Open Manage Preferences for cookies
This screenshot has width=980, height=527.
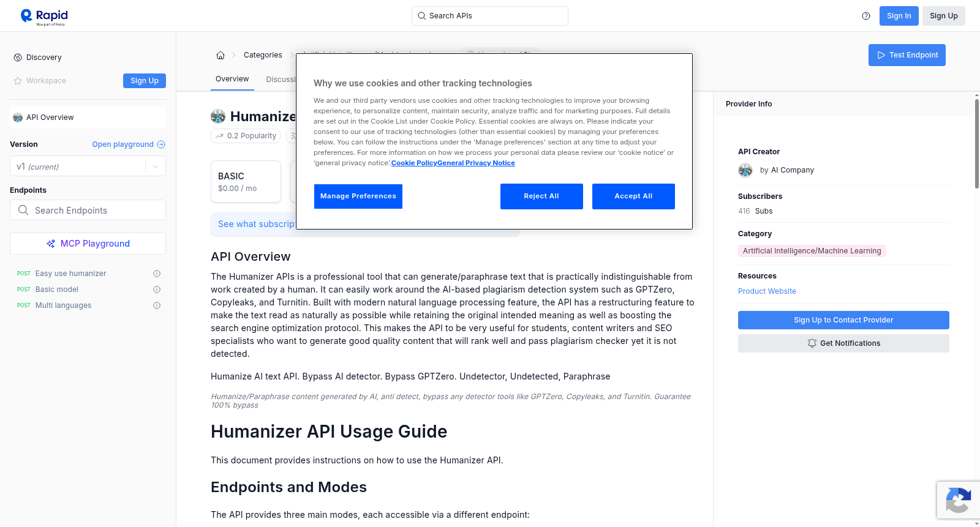point(358,196)
